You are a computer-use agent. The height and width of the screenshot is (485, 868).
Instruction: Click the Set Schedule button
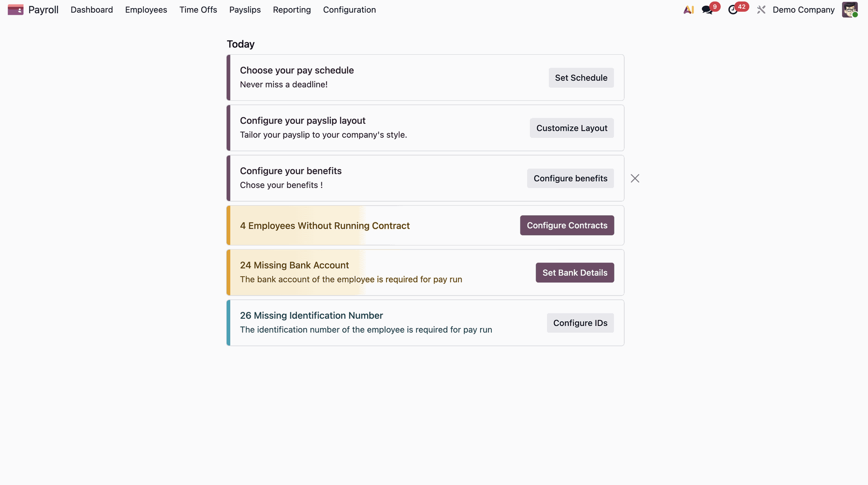[581, 78]
